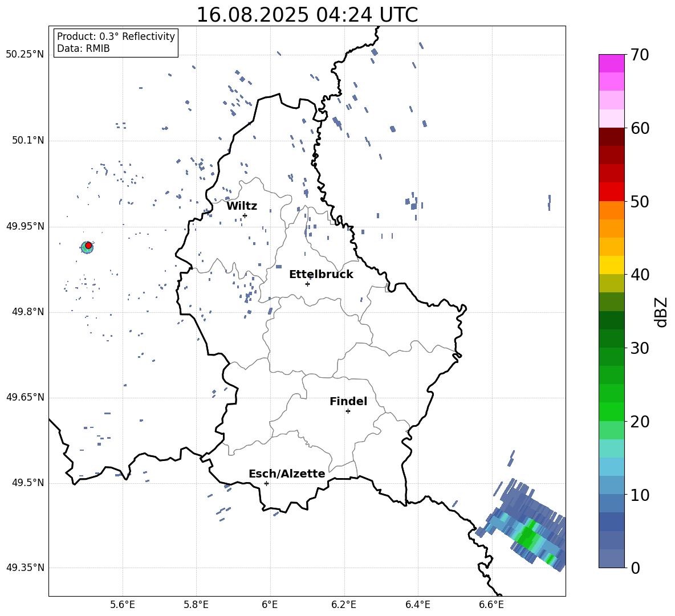Click the Esch/Alzette cross marker

tap(266, 483)
